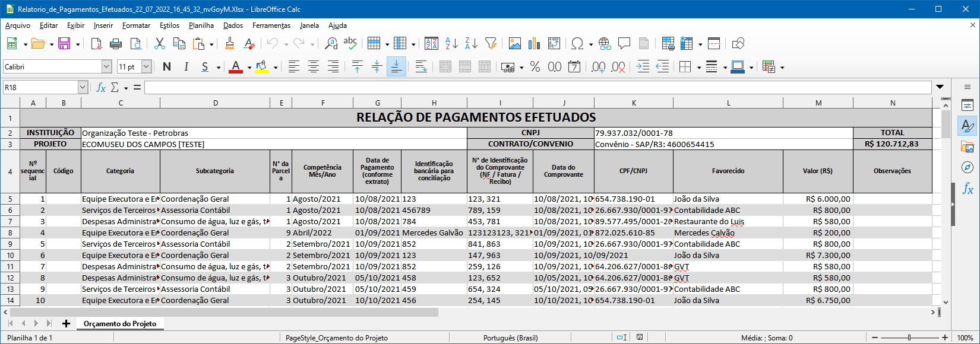The image size is (980, 344).
Task: Toggle the AutoFilter funnel icon
Action: [491, 43]
